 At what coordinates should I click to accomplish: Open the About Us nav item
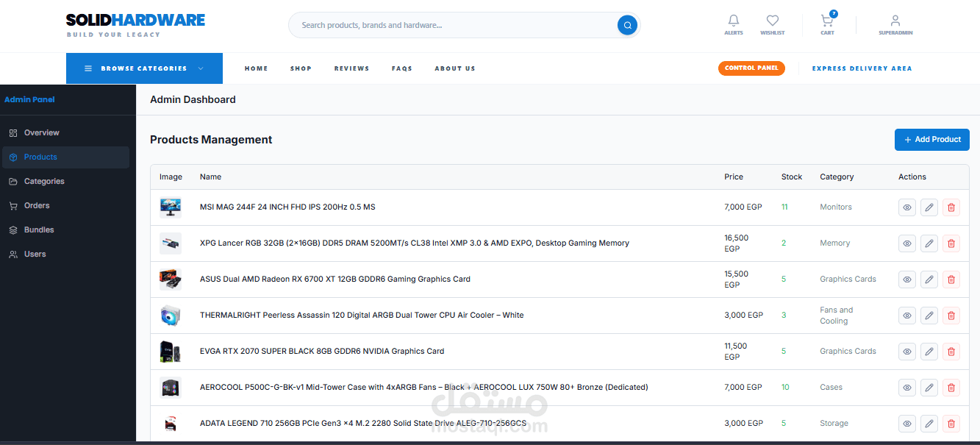point(455,68)
